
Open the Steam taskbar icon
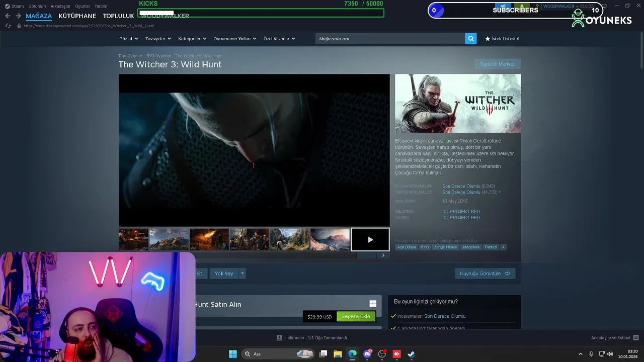(x=411, y=354)
